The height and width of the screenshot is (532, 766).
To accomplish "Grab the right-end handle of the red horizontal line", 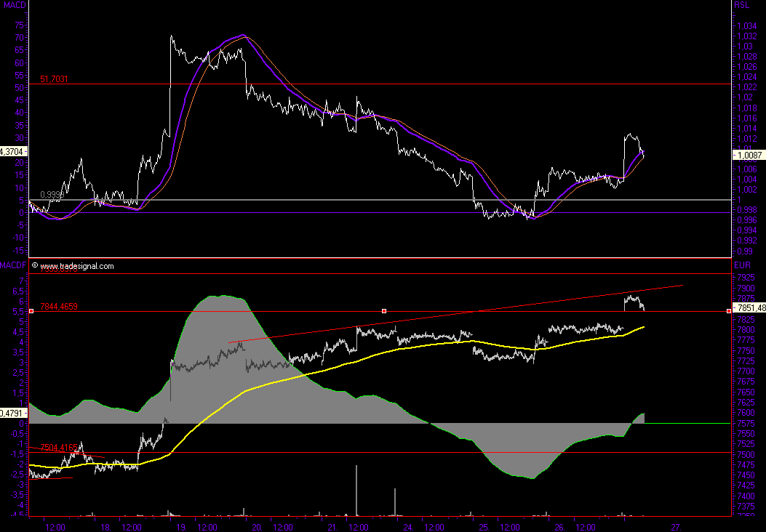I will click(x=730, y=311).
